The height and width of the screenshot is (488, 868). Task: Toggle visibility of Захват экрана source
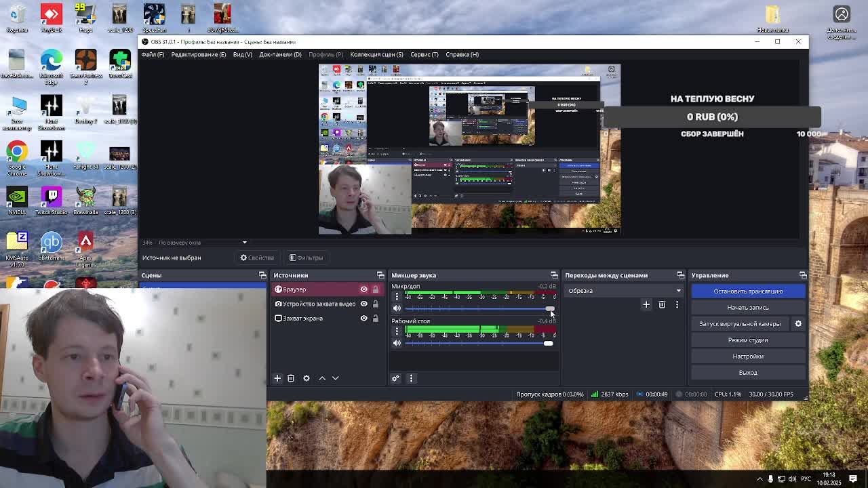(363, 319)
